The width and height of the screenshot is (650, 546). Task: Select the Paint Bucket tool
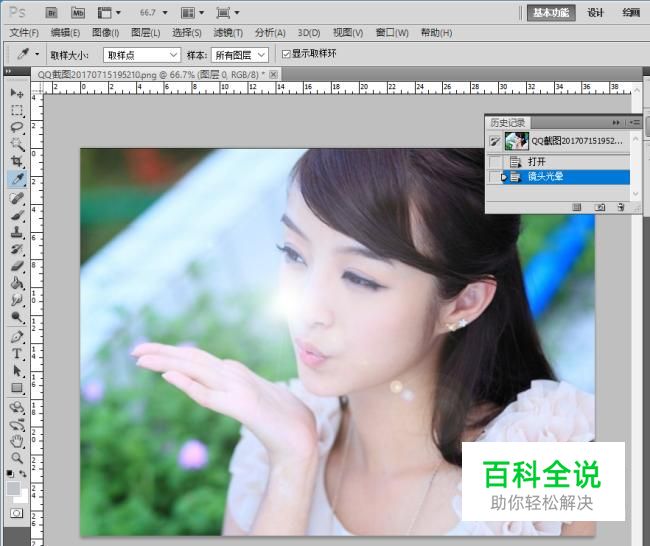coord(17,283)
